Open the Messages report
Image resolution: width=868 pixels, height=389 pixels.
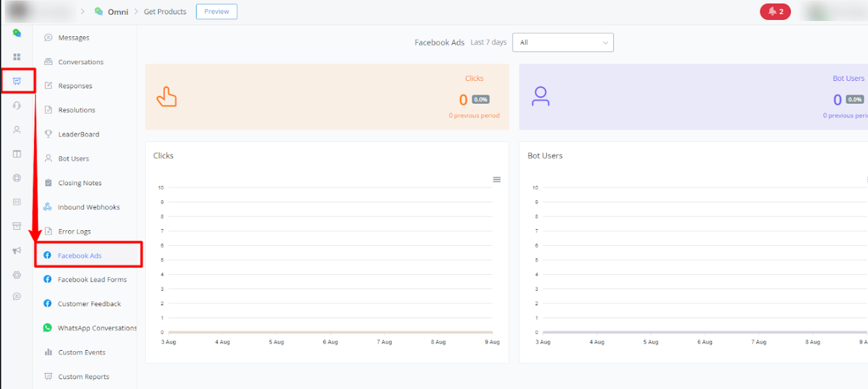tap(74, 38)
